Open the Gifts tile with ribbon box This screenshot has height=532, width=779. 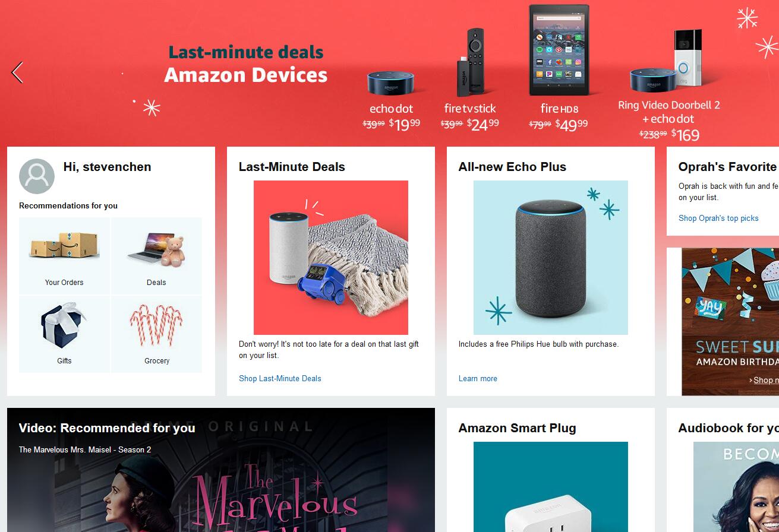pyautogui.click(x=64, y=334)
